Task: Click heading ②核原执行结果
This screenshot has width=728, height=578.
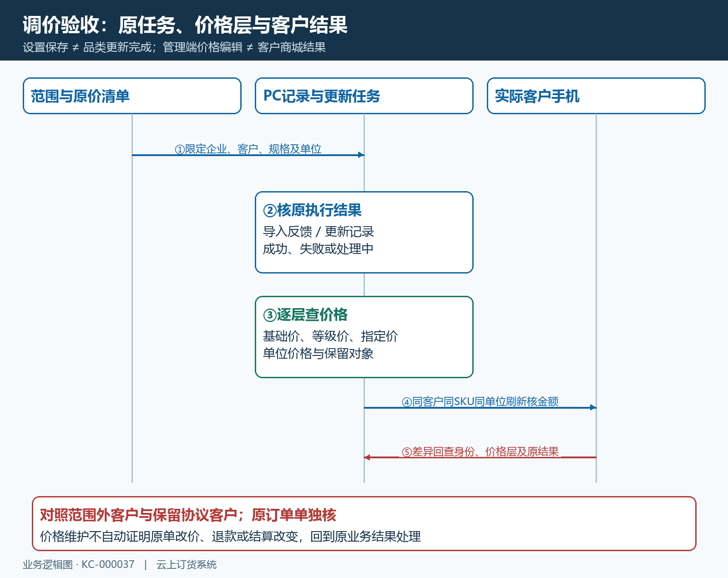Action: [x=312, y=210]
